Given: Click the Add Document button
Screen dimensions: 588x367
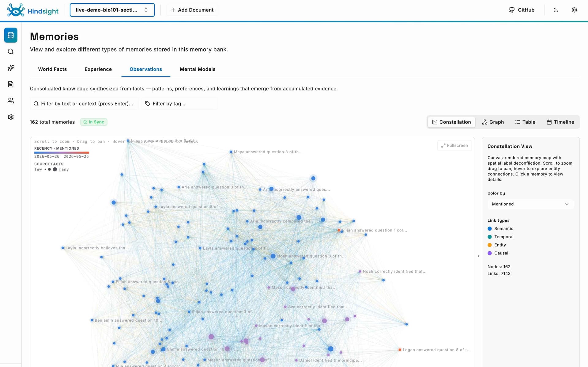Looking at the screenshot, I should click(192, 10).
